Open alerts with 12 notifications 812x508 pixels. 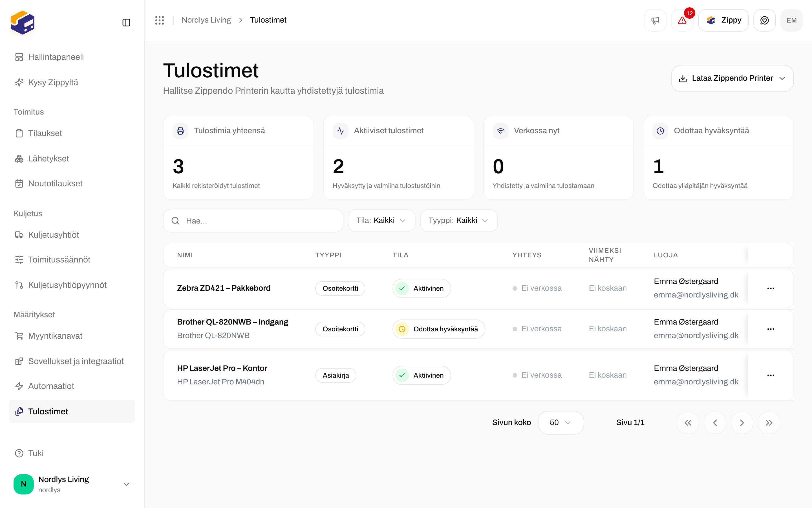(682, 20)
